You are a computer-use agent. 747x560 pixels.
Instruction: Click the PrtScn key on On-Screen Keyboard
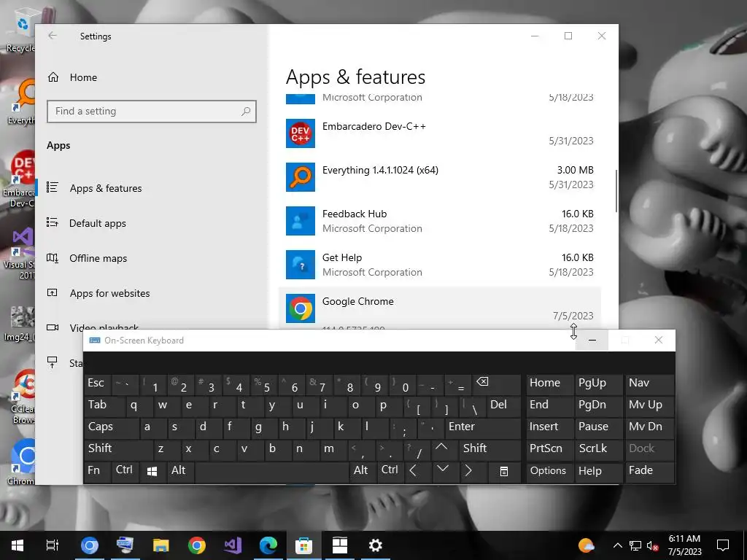pyautogui.click(x=549, y=449)
